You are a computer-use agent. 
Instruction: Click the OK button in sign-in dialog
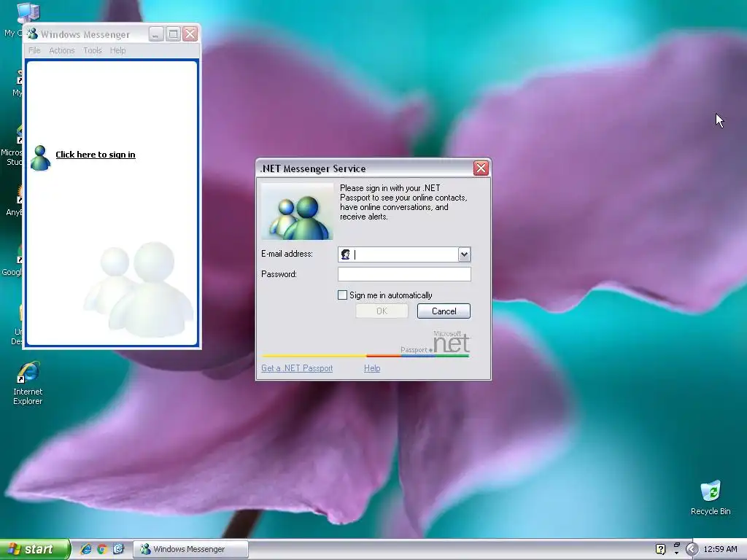pos(382,311)
